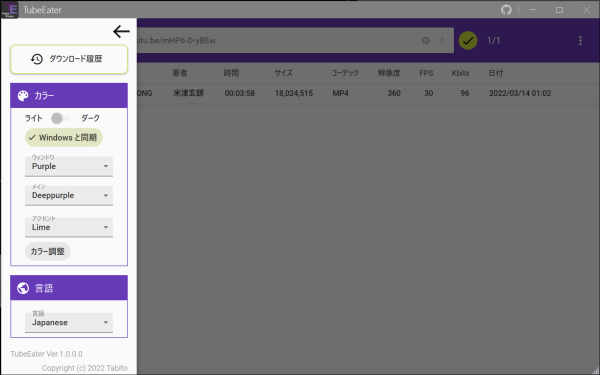Click the 時間 column header
This screenshot has height=375, width=600.
point(232,73)
